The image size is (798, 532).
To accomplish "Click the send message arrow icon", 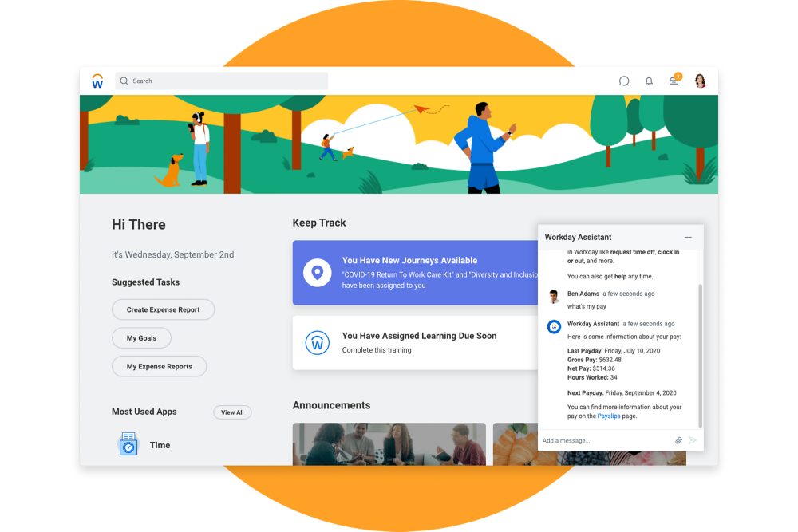I will [693, 440].
